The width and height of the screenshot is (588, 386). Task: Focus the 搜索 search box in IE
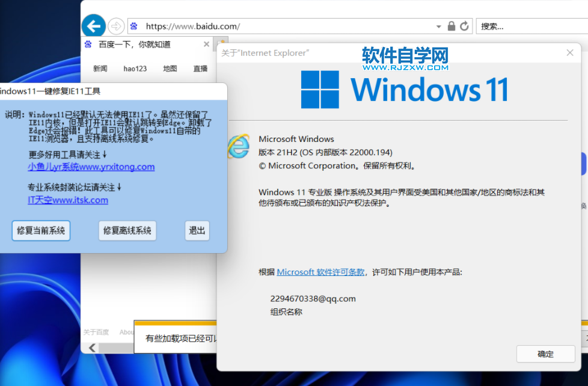tap(531, 26)
